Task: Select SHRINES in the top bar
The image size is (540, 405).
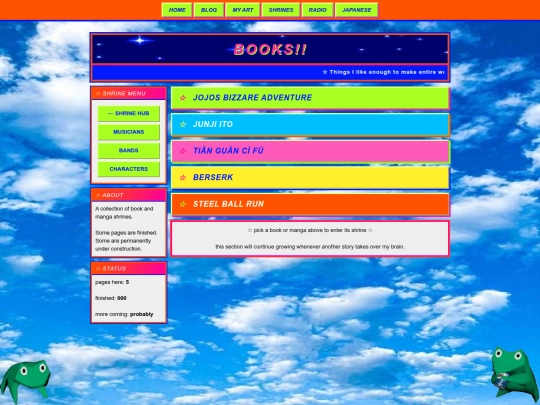Action: pyautogui.click(x=281, y=10)
